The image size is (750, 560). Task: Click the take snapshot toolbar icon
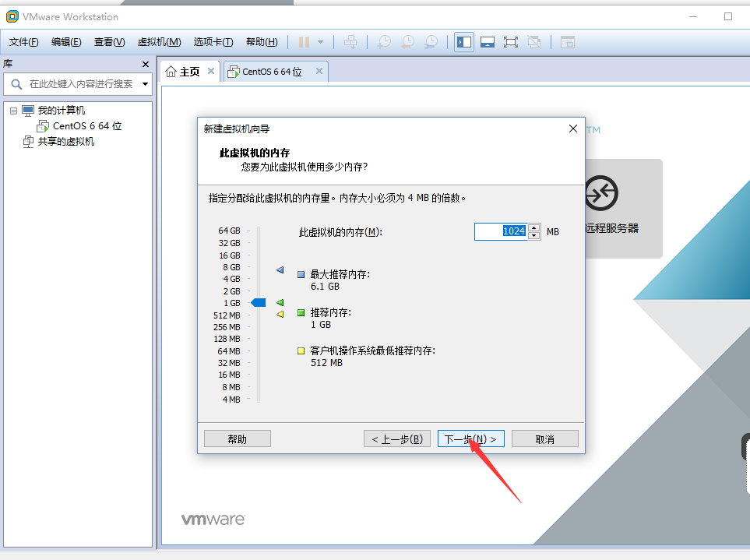(384, 42)
